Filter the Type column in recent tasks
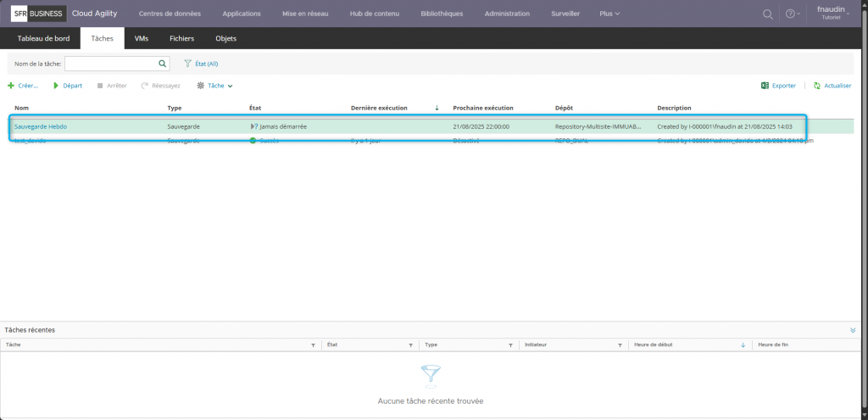Screen dimensions: 868x420 (510, 345)
